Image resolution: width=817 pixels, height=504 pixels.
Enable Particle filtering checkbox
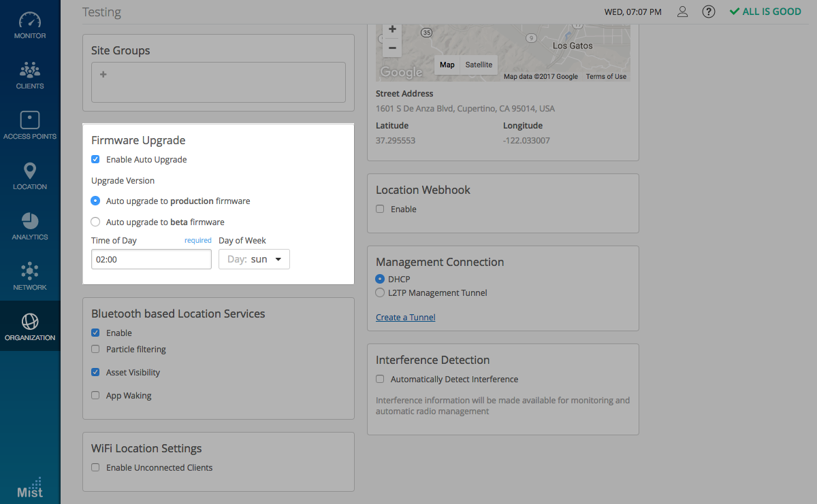95,350
